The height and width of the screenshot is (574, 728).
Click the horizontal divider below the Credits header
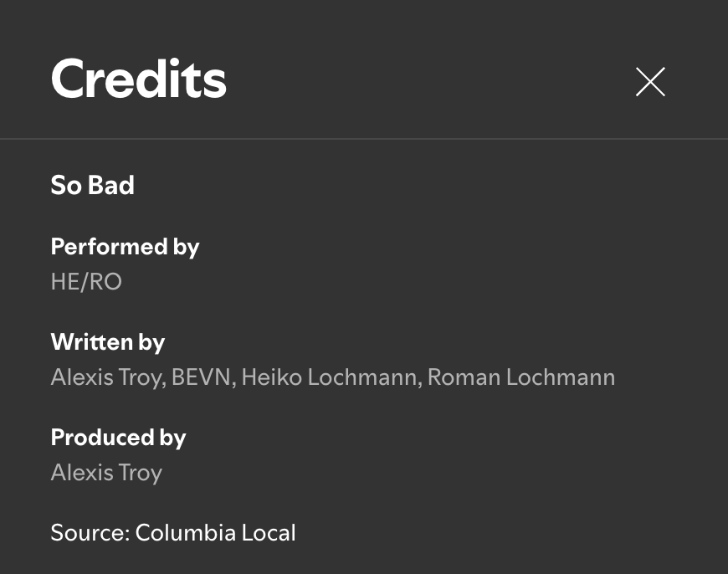(364, 138)
